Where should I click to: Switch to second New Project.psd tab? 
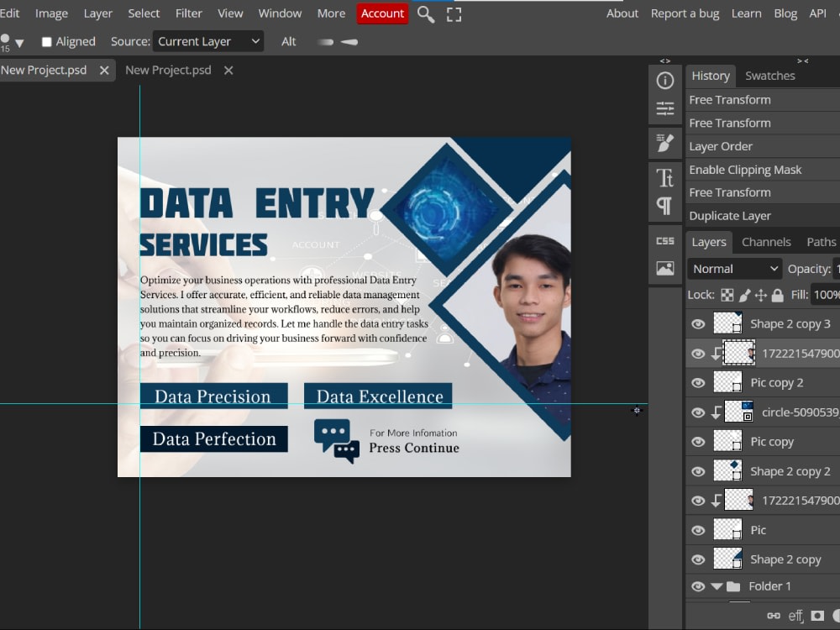[168, 71]
